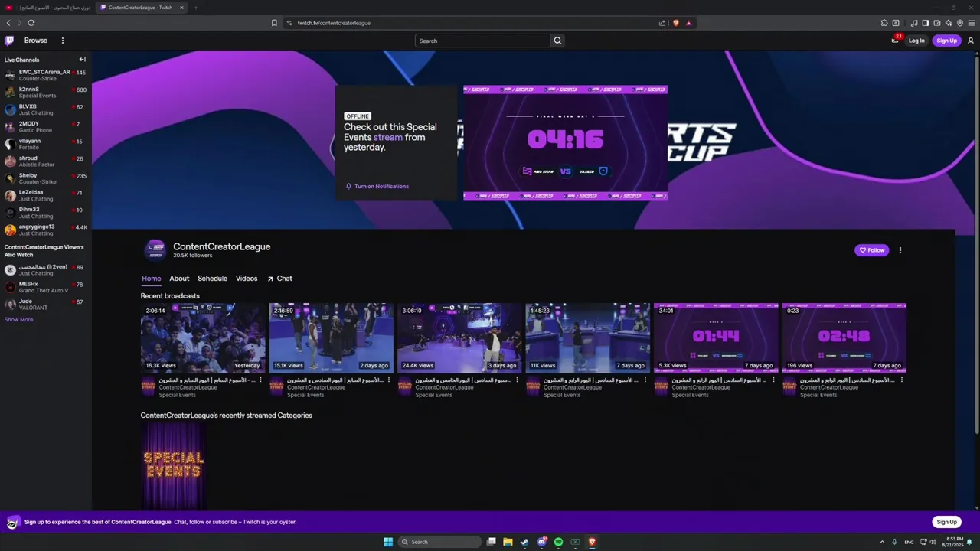Reload the page
Viewport: 980px width, 551px height.
click(x=31, y=23)
